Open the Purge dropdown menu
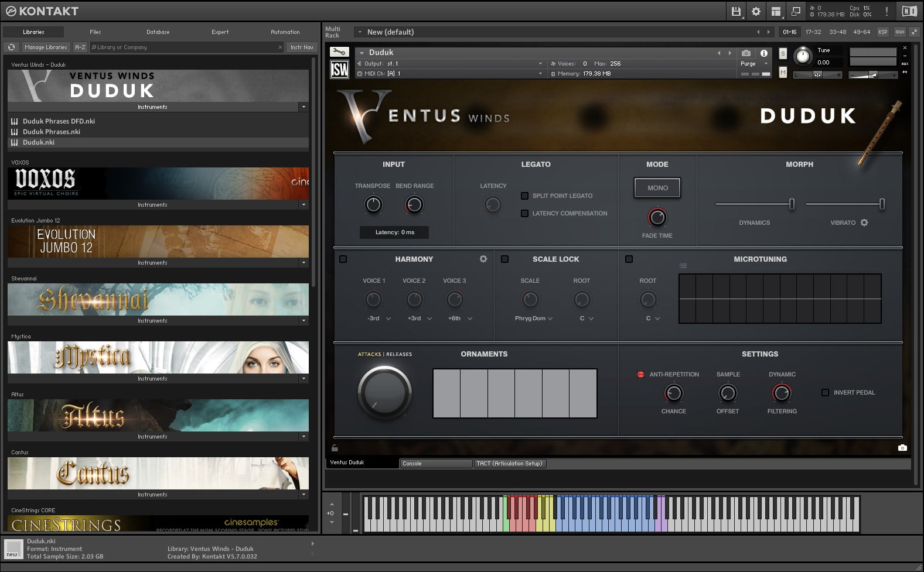This screenshot has width=924, height=572. [754, 64]
